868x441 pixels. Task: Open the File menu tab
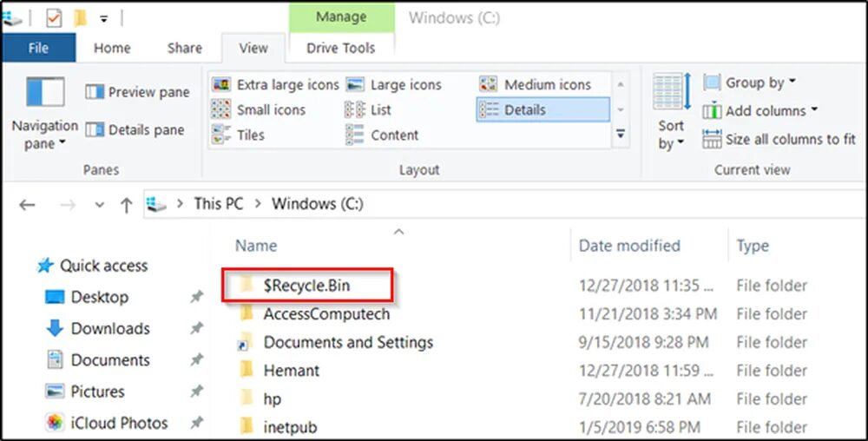tap(38, 48)
